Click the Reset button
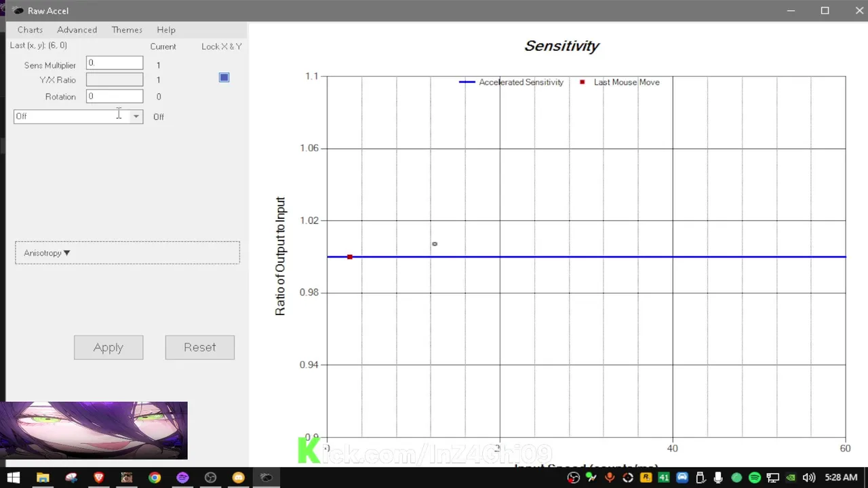 point(200,347)
